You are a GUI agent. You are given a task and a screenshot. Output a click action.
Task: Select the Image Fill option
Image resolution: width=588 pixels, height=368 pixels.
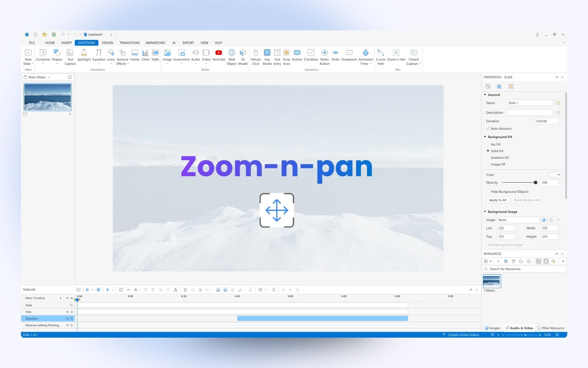click(x=488, y=164)
